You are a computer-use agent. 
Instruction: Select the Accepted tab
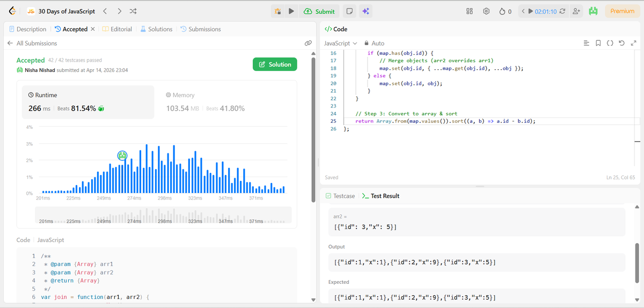click(71, 29)
